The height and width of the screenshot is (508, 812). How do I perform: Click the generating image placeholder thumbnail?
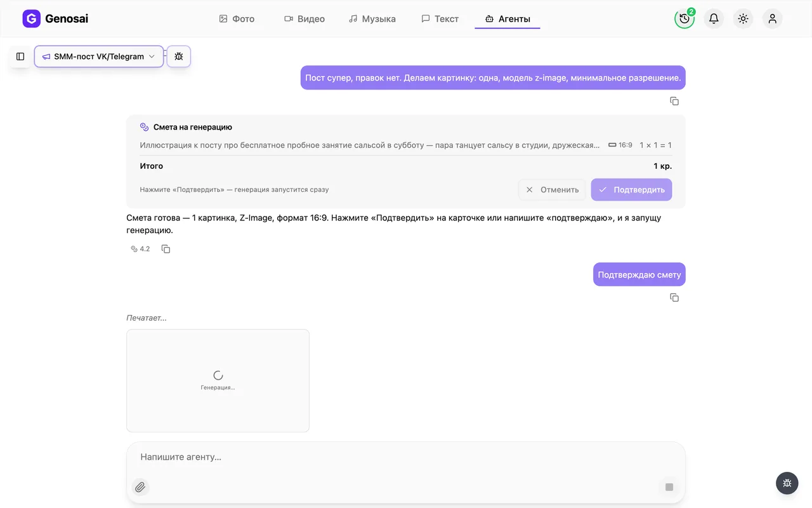(x=218, y=380)
